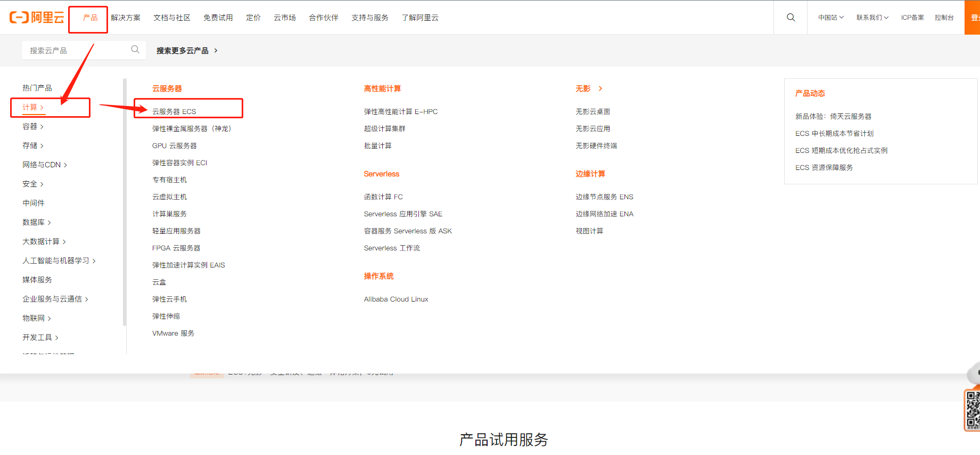Select the 中间件 category

tap(34, 203)
